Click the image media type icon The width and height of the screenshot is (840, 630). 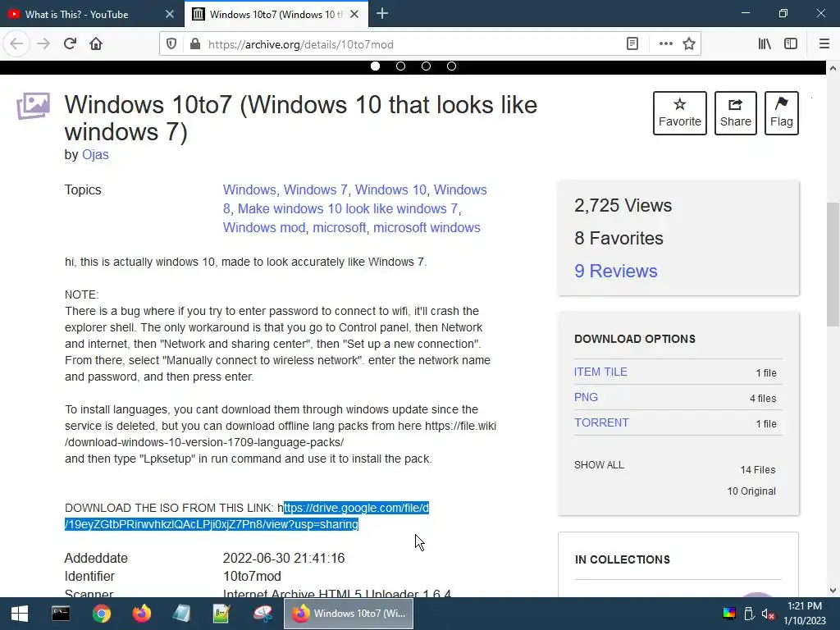click(x=33, y=106)
